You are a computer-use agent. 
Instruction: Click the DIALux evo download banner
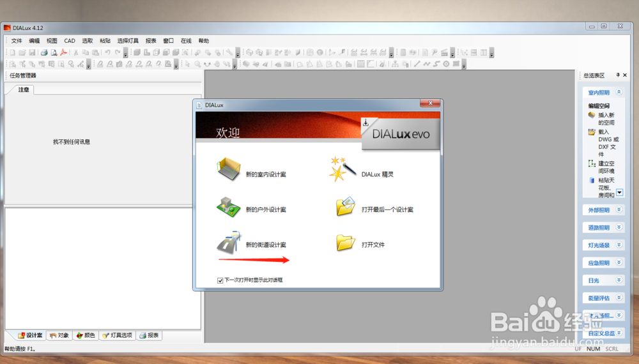click(x=401, y=134)
